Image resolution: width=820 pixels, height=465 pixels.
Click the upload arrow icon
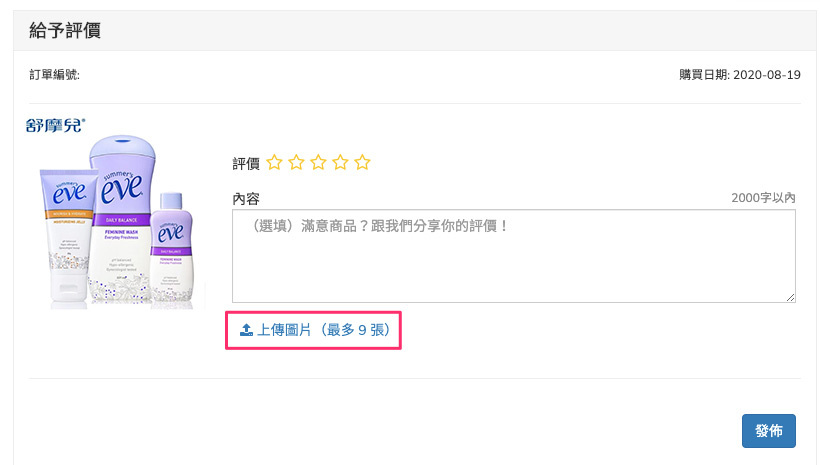pyautogui.click(x=246, y=329)
